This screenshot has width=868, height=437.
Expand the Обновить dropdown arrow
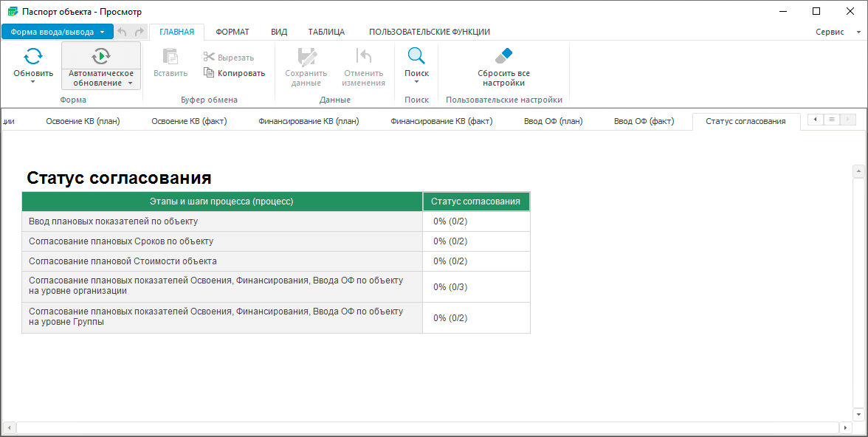33,82
